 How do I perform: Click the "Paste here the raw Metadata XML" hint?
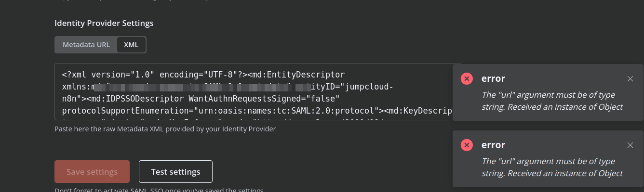click(165, 129)
